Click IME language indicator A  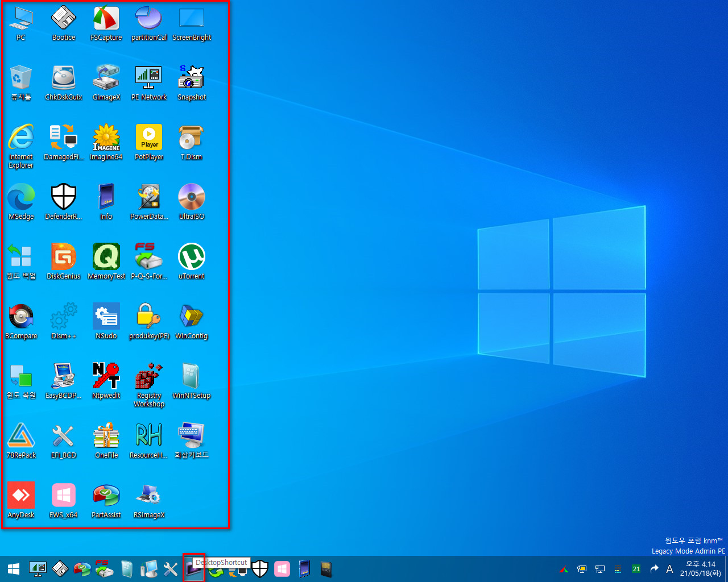click(x=670, y=569)
